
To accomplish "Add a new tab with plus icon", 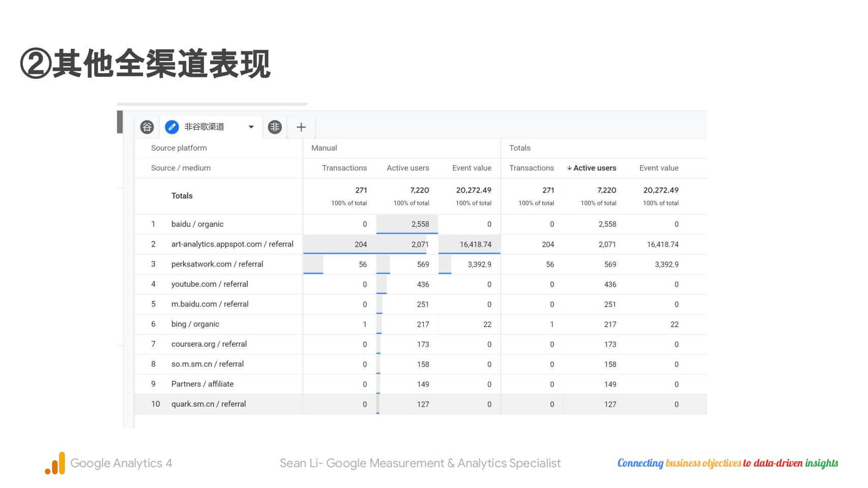I will [x=301, y=127].
